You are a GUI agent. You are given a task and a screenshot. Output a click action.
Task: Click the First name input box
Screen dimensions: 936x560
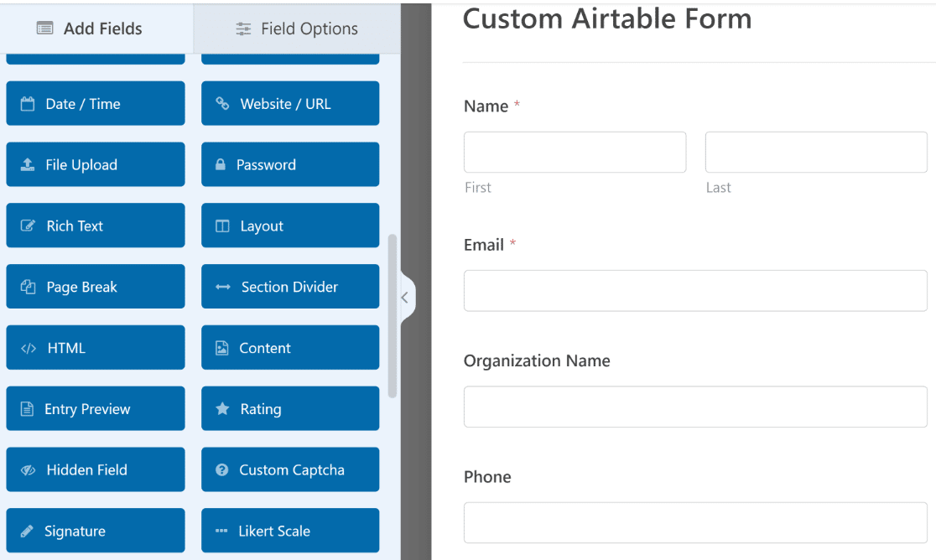click(x=575, y=152)
